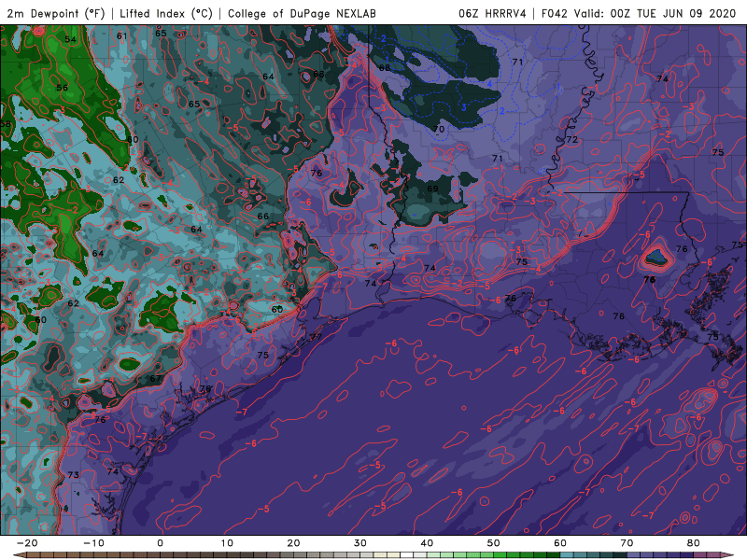Click the '40' color scale label
Image resolution: width=747 pixels, height=560 pixels.
tap(427, 543)
